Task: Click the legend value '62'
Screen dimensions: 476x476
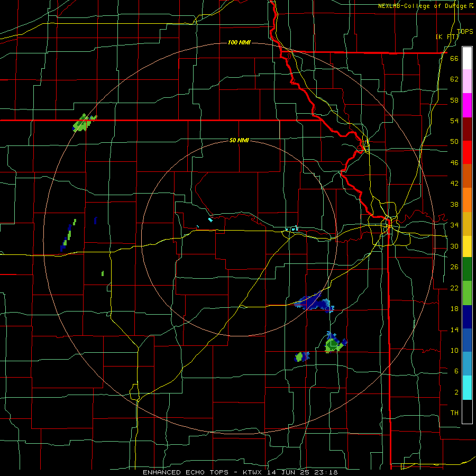Action: point(454,79)
